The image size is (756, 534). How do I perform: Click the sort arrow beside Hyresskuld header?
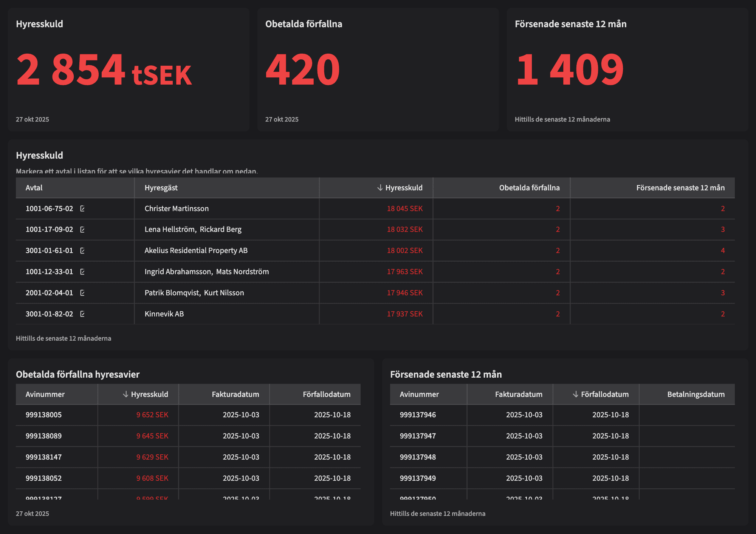click(379, 188)
